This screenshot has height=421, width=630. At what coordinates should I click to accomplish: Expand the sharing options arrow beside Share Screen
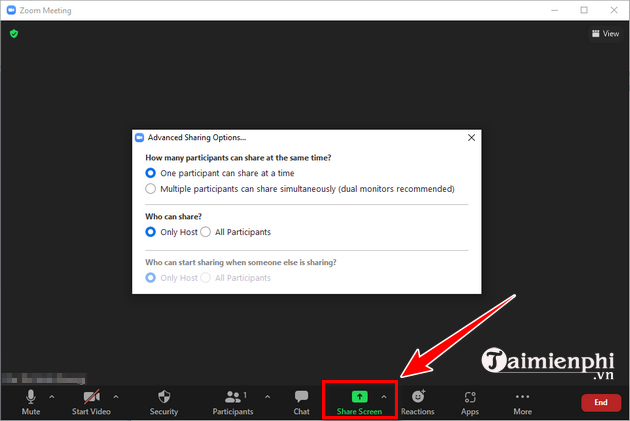384,397
